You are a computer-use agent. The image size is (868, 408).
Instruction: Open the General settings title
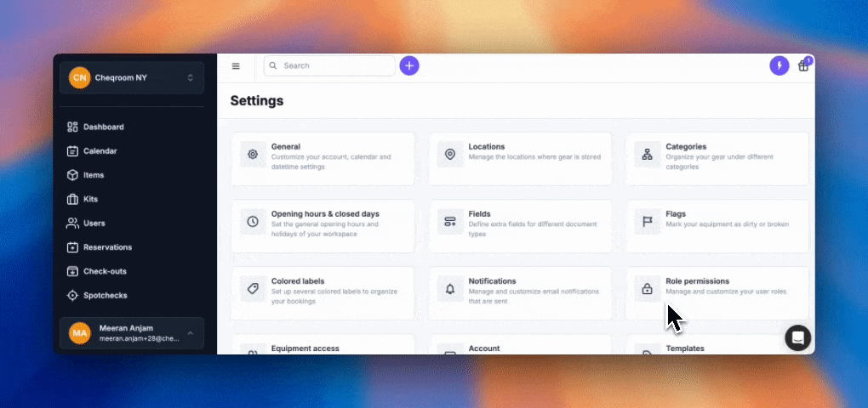pyautogui.click(x=286, y=146)
